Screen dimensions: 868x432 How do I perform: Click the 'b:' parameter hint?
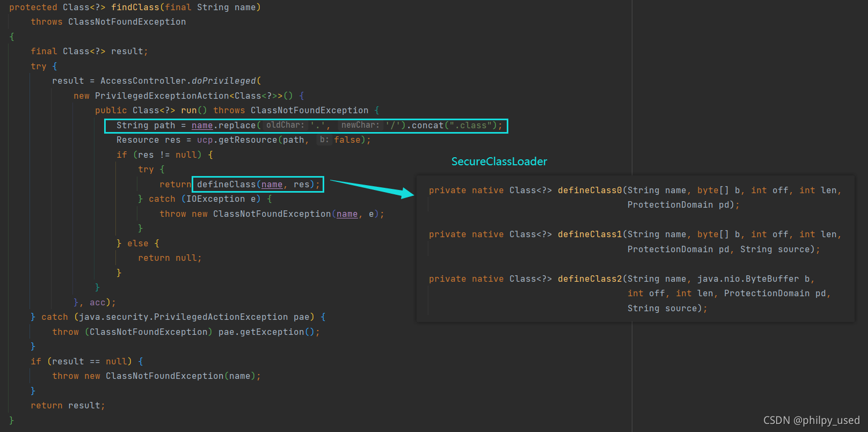[324, 140]
